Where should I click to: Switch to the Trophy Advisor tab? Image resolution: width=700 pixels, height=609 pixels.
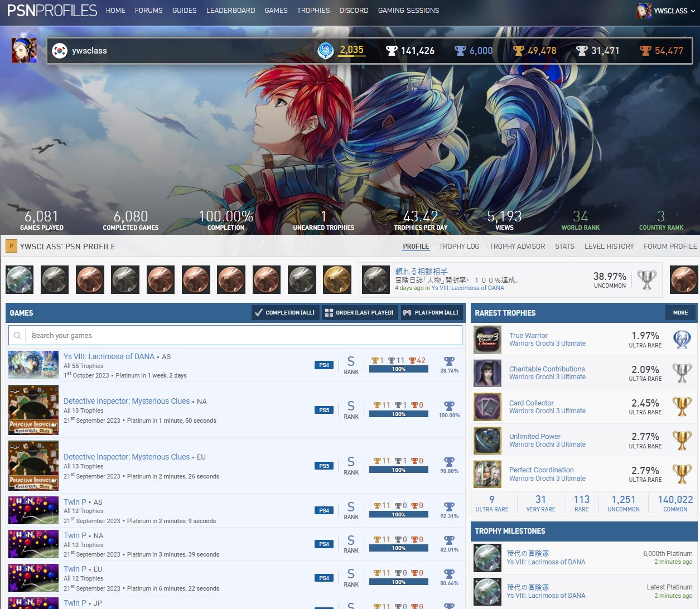[x=517, y=246]
